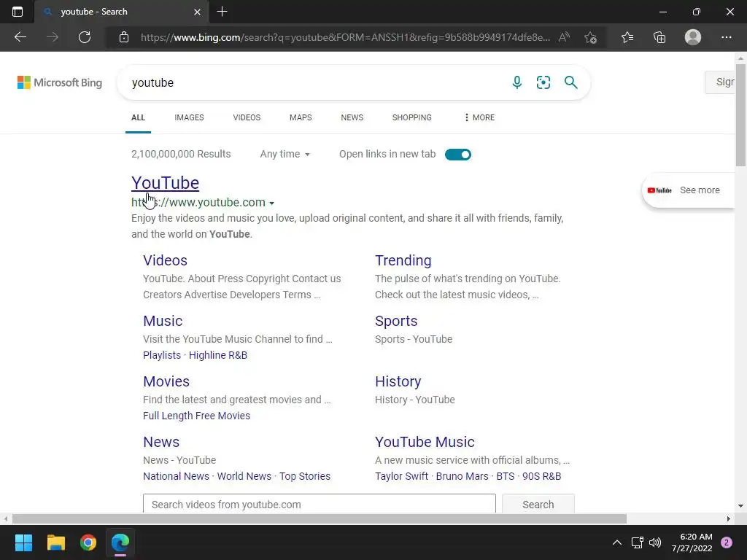
Task: Switch to the MAPS tab
Action: pyautogui.click(x=301, y=117)
